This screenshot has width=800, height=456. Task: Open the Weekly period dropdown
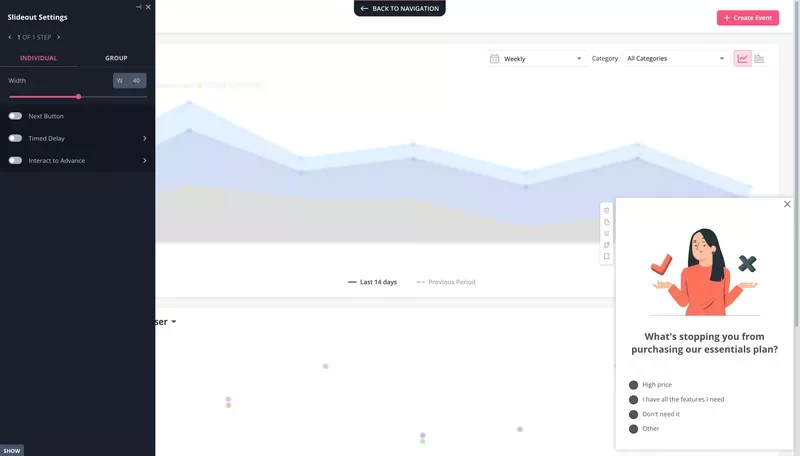pos(536,59)
